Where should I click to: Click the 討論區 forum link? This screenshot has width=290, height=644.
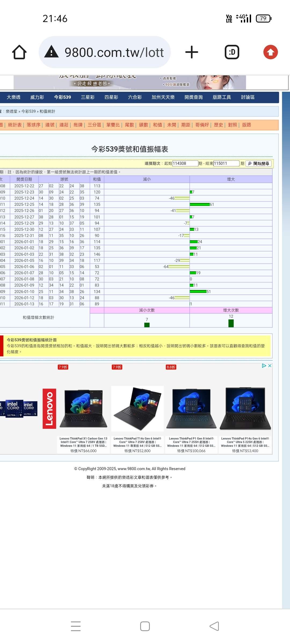point(248,97)
